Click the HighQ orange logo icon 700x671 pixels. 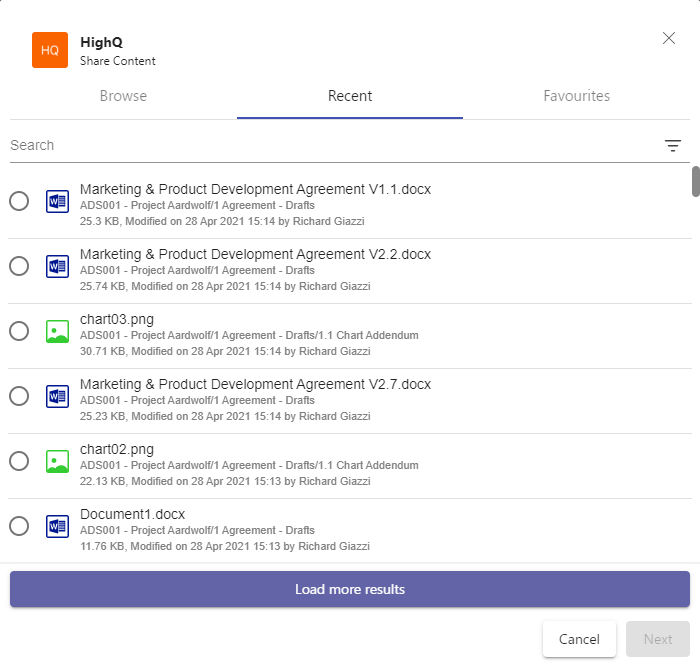tap(50, 50)
